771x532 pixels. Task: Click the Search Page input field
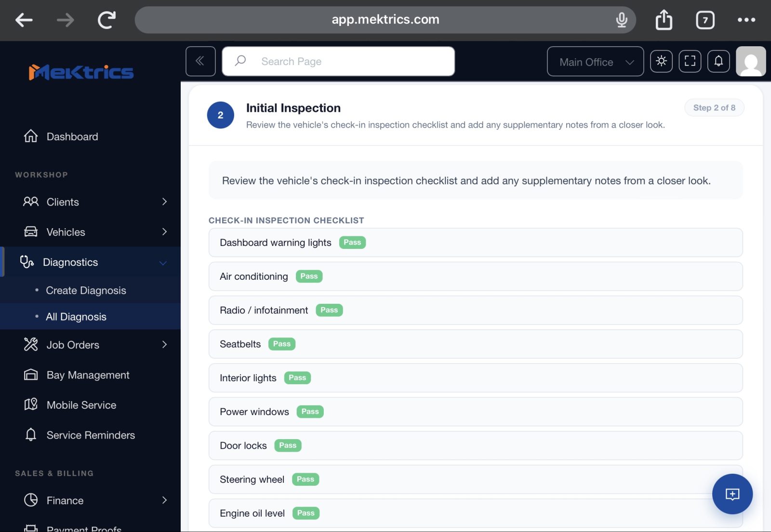[x=338, y=61]
